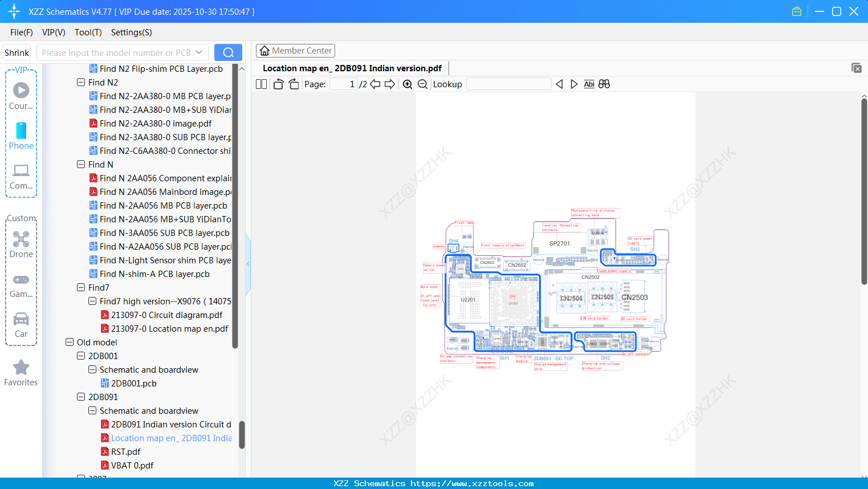Toggle the two-page layout view icon
The image size is (868, 489).
pyautogui.click(x=261, y=84)
